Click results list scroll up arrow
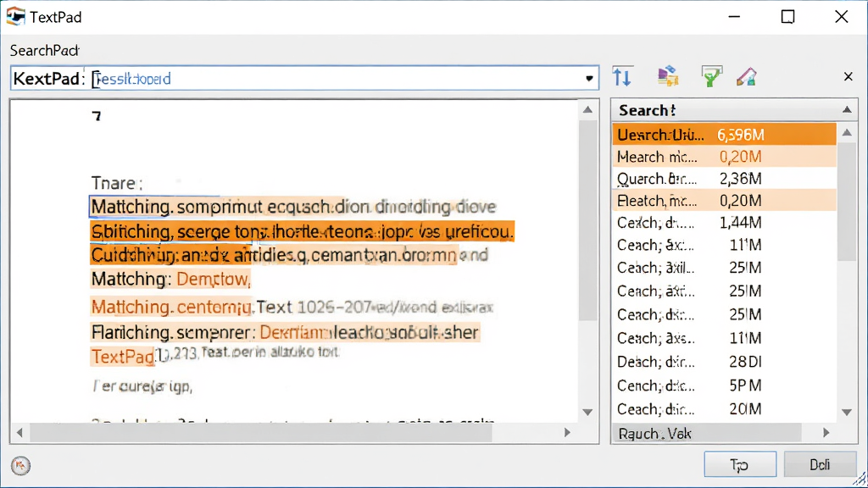The image size is (868, 488). 847,132
